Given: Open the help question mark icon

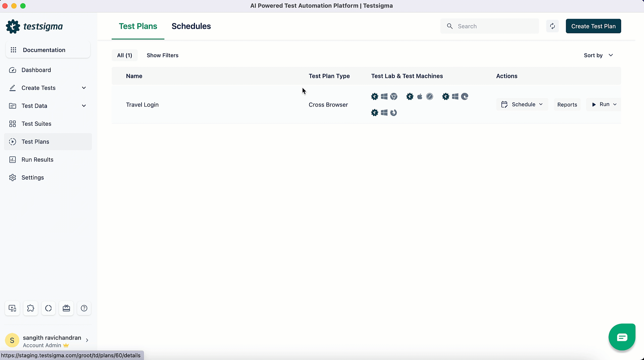Looking at the screenshot, I should [84, 308].
